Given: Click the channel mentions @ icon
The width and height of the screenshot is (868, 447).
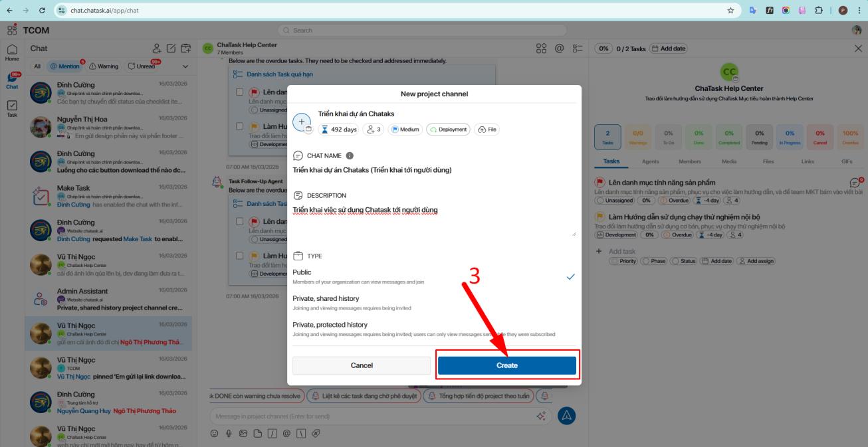Looking at the screenshot, I should (560, 48).
